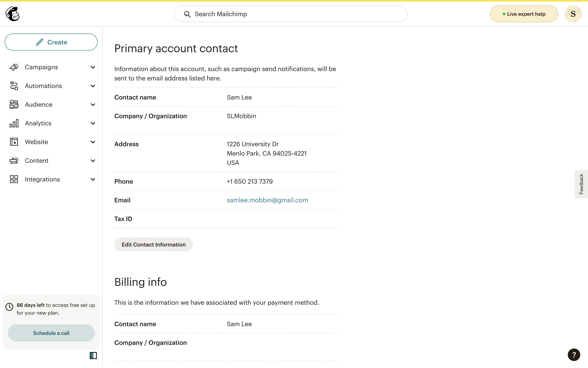Open the S account avatar menu
588x368 pixels.
coord(573,14)
